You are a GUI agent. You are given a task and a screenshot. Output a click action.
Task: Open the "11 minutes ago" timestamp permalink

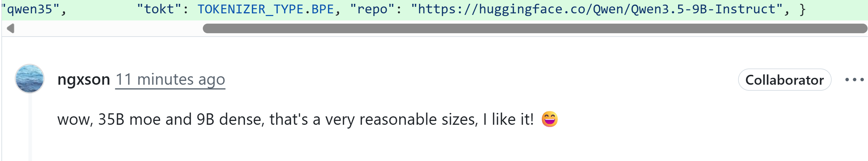click(x=170, y=79)
